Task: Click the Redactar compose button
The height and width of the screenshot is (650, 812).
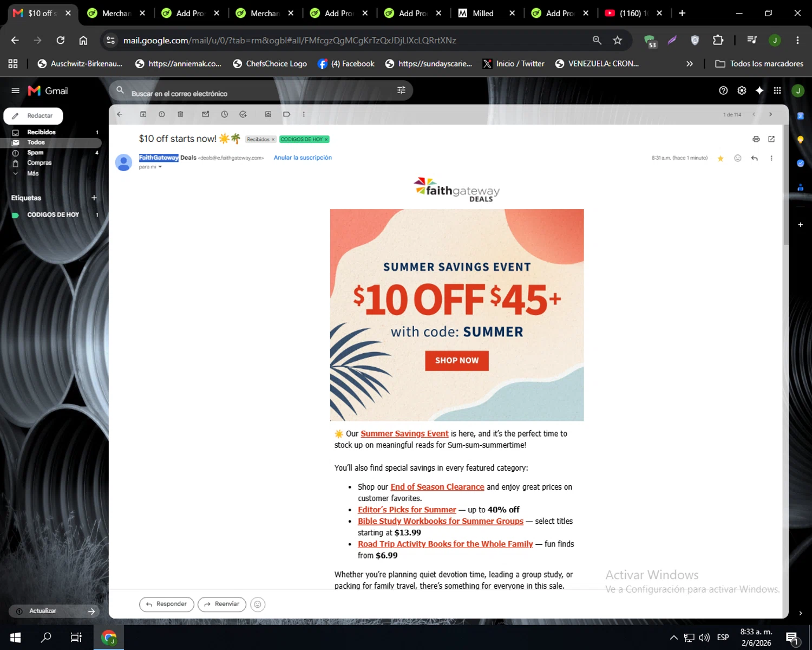Action: click(x=33, y=116)
